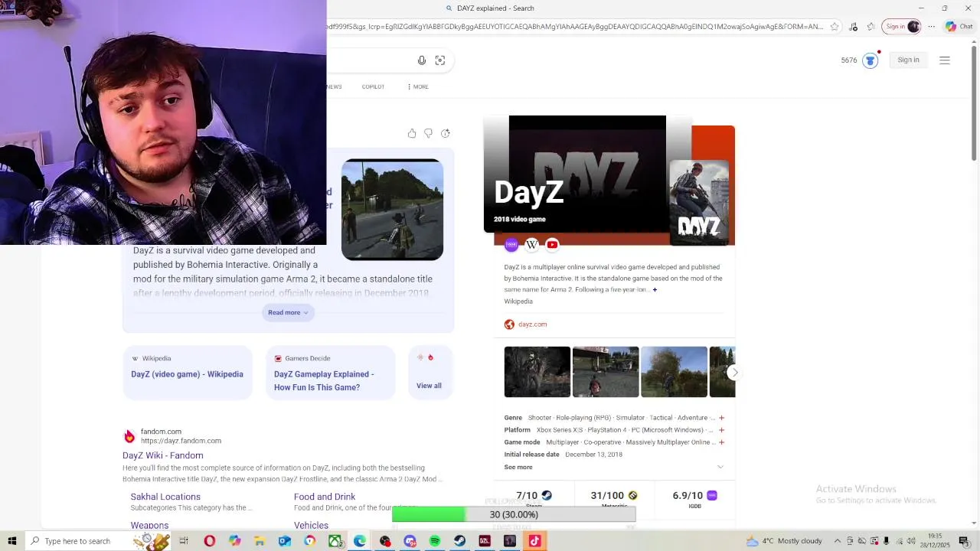The height and width of the screenshot is (551, 980).
Task: Launch Opera browser from taskbar
Action: click(x=209, y=541)
